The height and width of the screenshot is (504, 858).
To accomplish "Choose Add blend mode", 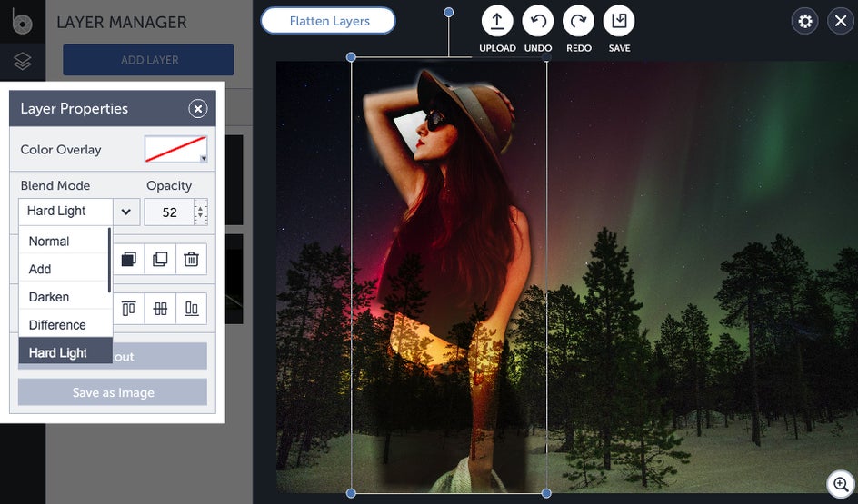I will point(65,269).
